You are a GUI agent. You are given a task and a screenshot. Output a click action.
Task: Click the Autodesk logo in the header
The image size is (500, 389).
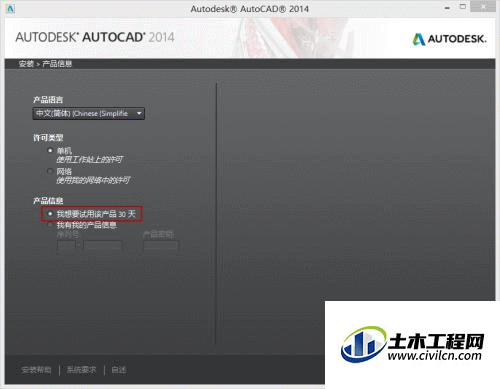tap(449, 39)
